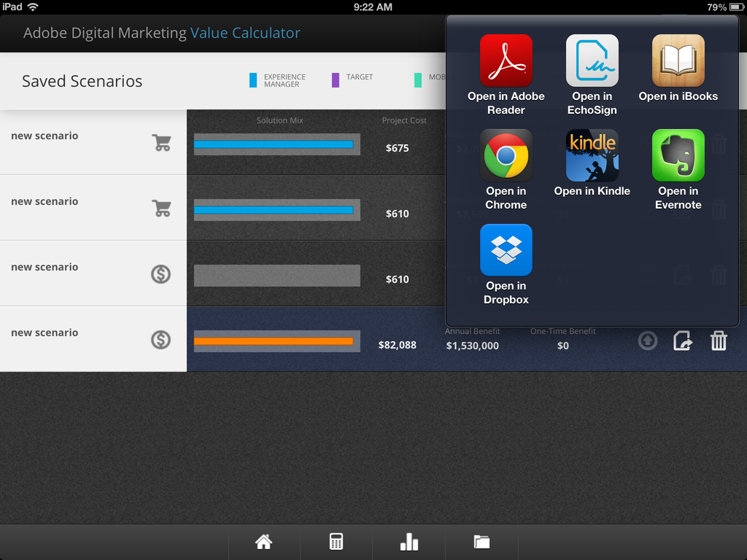Select the purple Target legend swatch
Viewport: 747px width, 560px height.
click(x=336, y=80)
